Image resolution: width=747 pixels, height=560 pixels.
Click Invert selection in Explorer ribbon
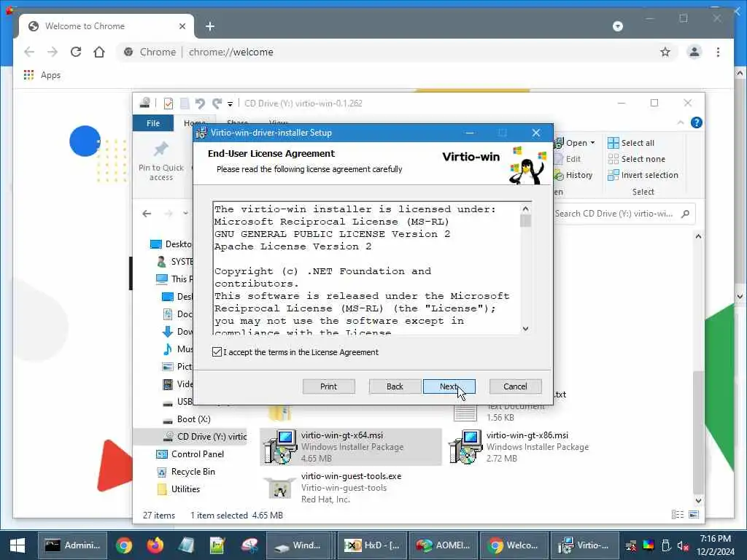(643, 175)
